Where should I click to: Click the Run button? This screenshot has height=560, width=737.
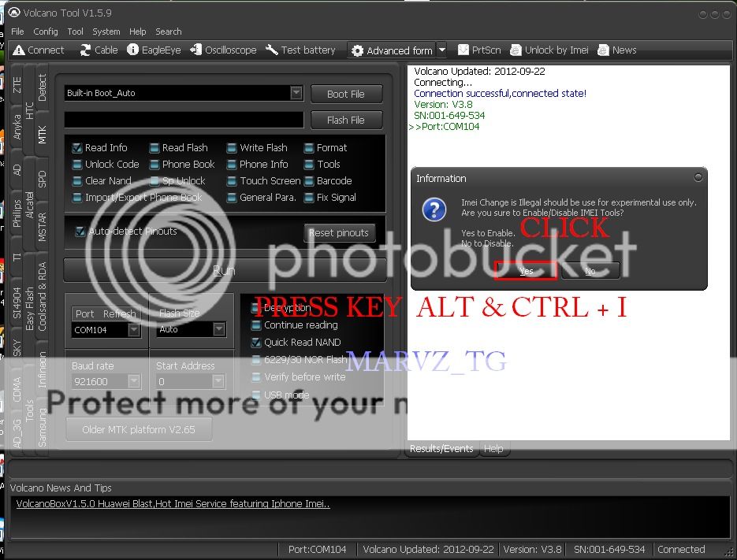click(224, 270)
